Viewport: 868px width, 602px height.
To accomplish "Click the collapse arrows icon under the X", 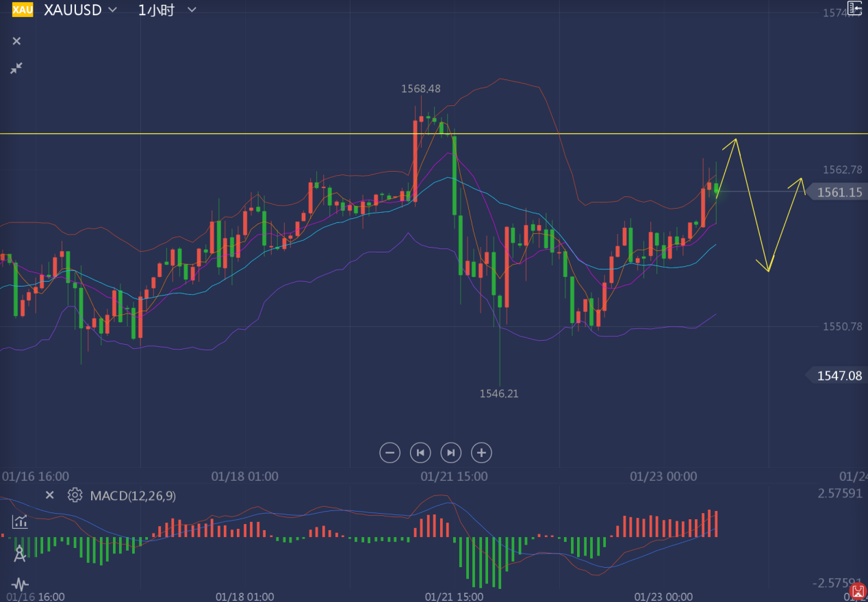I will point(16,68).
